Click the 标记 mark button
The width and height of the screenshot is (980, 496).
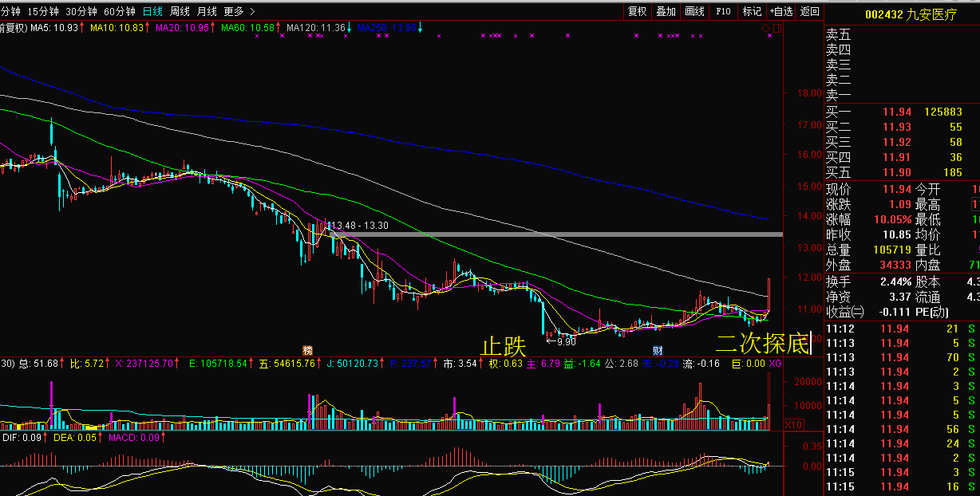point(752,11)
